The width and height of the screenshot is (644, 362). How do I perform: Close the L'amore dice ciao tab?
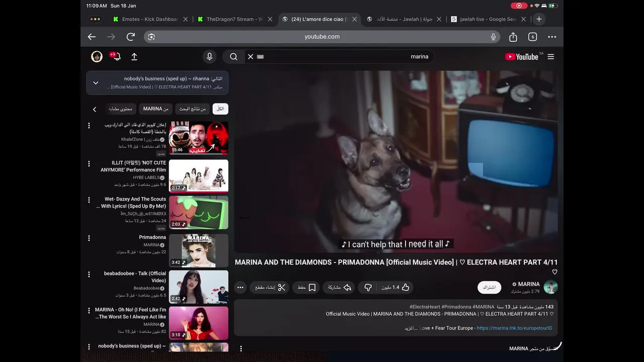355,19
